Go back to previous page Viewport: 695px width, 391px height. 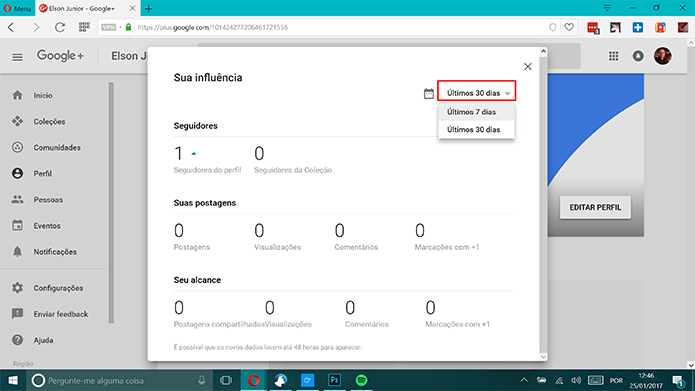tap(12, 27)
